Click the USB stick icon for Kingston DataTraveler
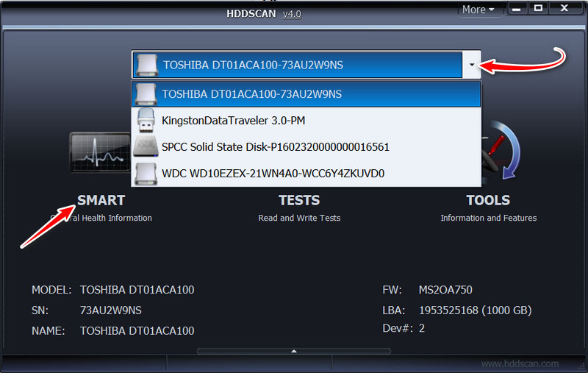Viewport: 588px width, 373px height. [x=146, y=121]
